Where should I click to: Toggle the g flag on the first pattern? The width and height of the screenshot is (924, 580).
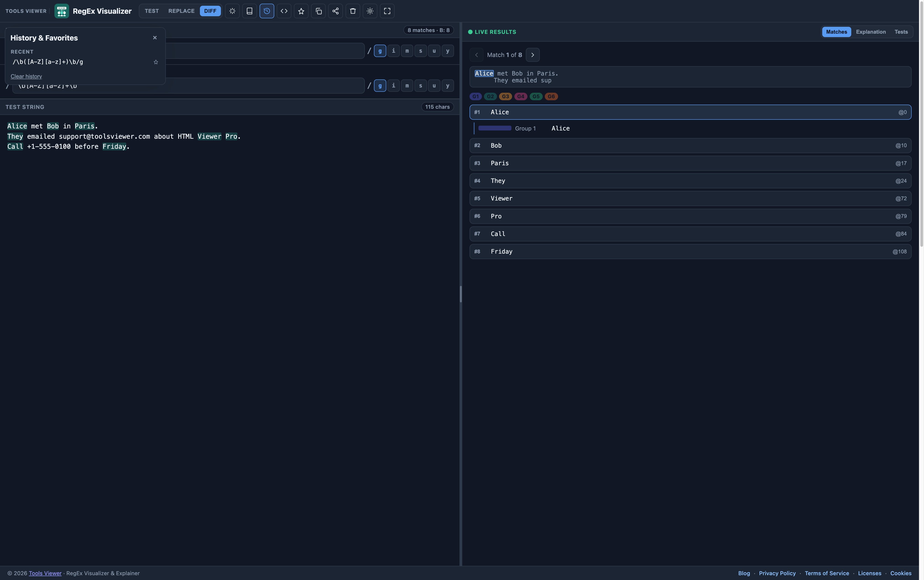(380, 51)
